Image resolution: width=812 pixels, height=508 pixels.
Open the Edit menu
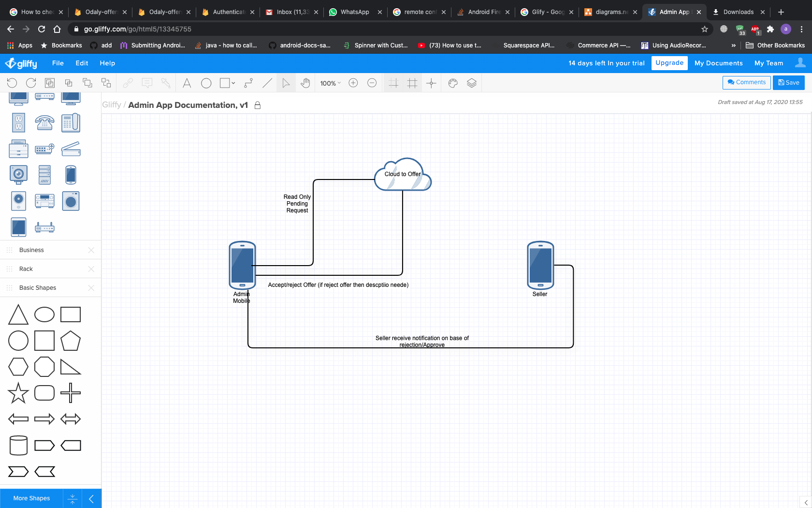(82, 63)
